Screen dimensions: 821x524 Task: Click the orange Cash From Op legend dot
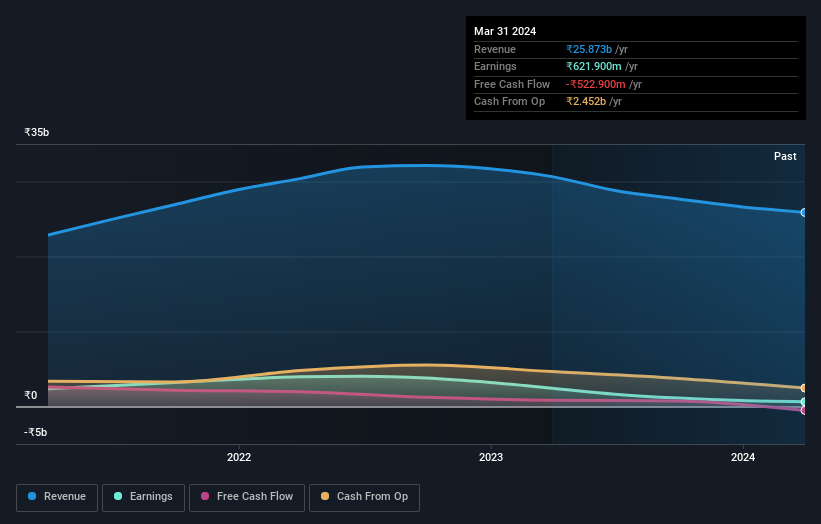pyautogui.click(x=325, y=496)
